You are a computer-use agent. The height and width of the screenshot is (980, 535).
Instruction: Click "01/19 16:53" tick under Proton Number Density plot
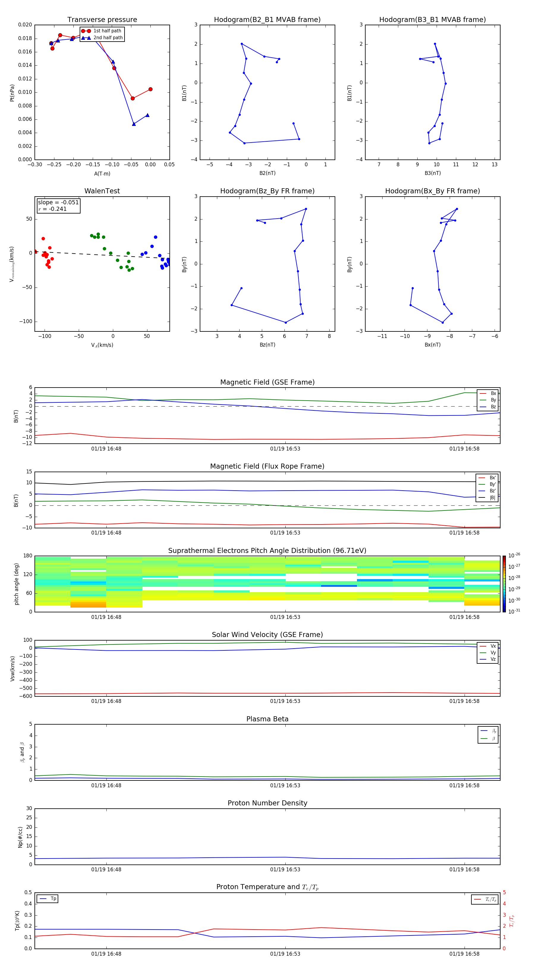coord(285,870)
